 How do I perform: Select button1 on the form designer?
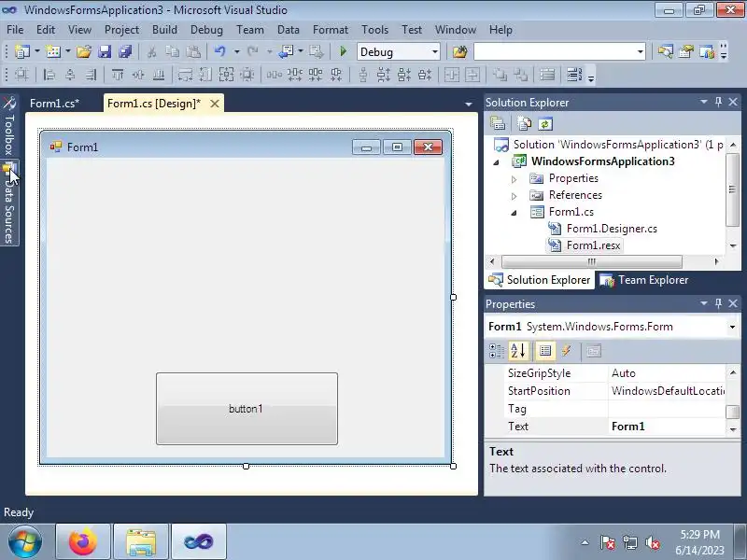[247, 409]
